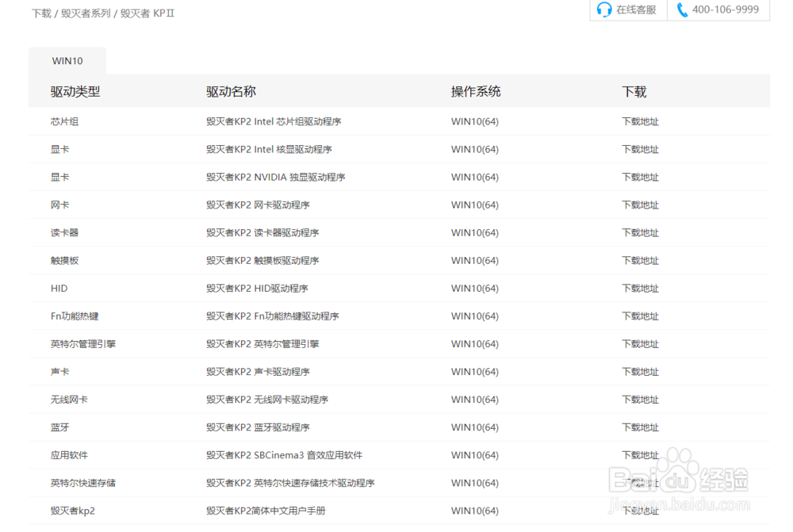Download the 触摸板驱动程序 touchpad driver
The height and width of the screenshot is (532, 793).
[x=640, y=260]
